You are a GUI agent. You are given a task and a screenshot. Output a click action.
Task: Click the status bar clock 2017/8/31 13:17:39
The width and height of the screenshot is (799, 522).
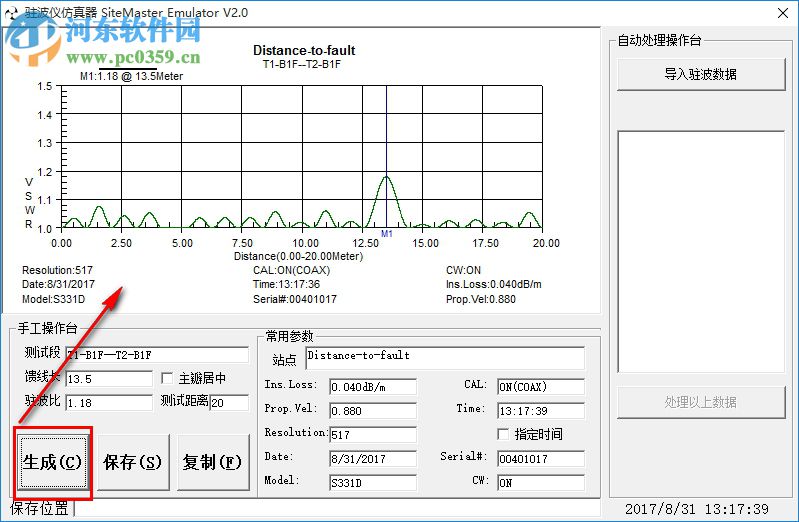697,509
